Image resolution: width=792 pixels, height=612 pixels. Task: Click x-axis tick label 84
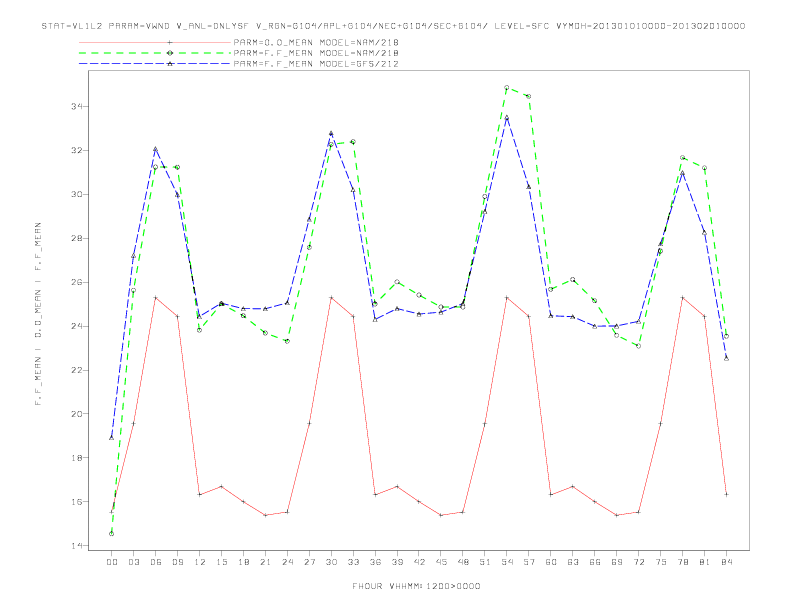point(726,562)
